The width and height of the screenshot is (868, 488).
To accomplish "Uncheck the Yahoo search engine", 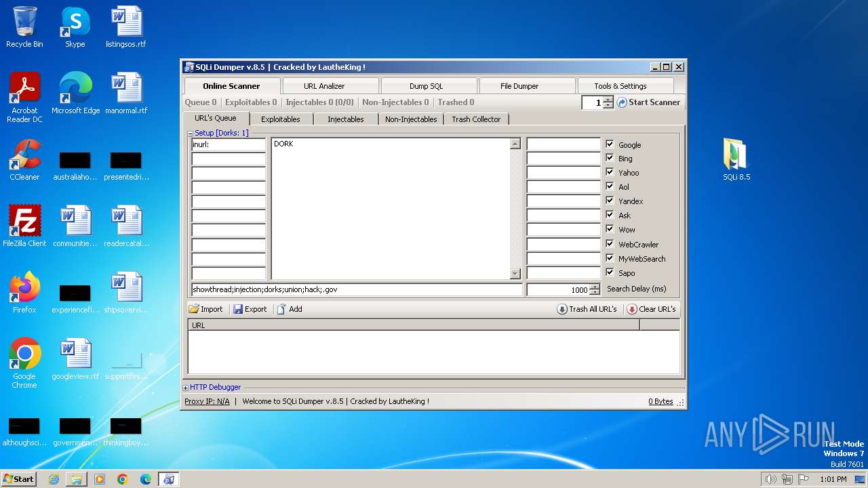I will [610, 172].
